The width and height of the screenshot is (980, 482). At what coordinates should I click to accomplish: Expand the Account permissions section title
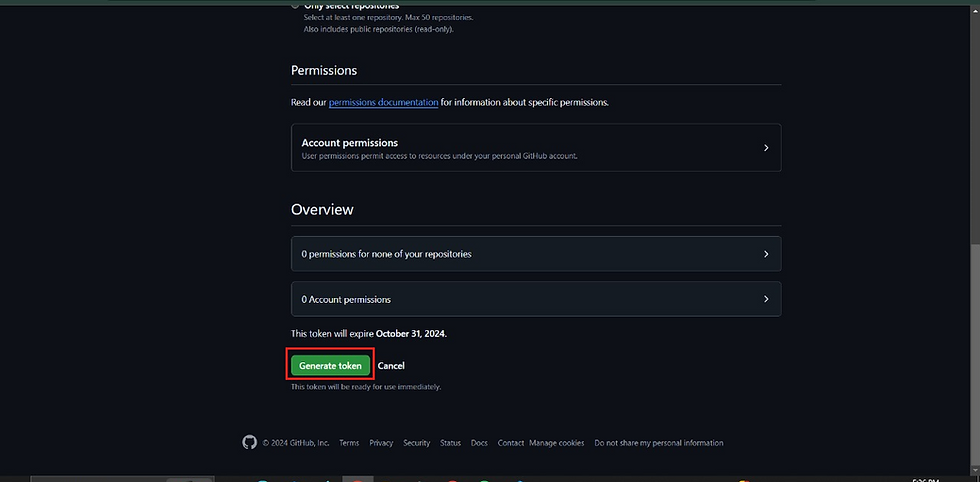(x=349, y=143)
